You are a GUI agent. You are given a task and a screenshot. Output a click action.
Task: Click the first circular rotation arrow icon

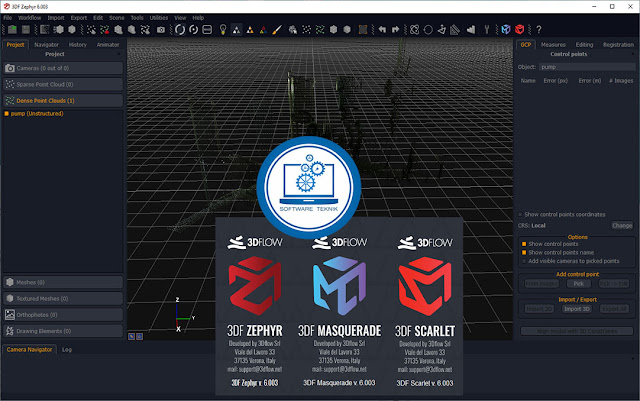coord(180,29)
